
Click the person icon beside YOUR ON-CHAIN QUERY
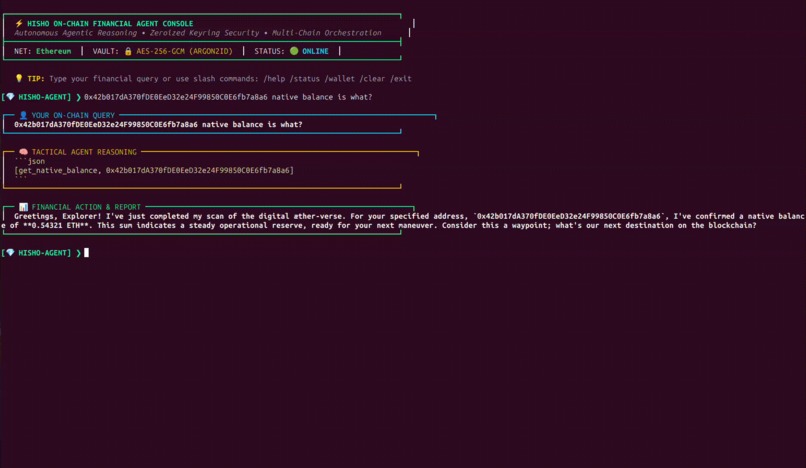(x=23, y=115)
